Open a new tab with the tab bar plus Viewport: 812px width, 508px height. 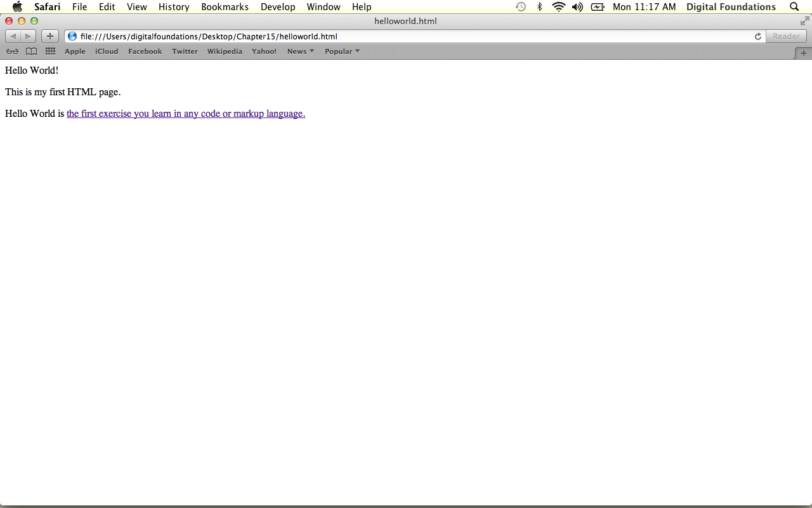(x=803, y=53)
